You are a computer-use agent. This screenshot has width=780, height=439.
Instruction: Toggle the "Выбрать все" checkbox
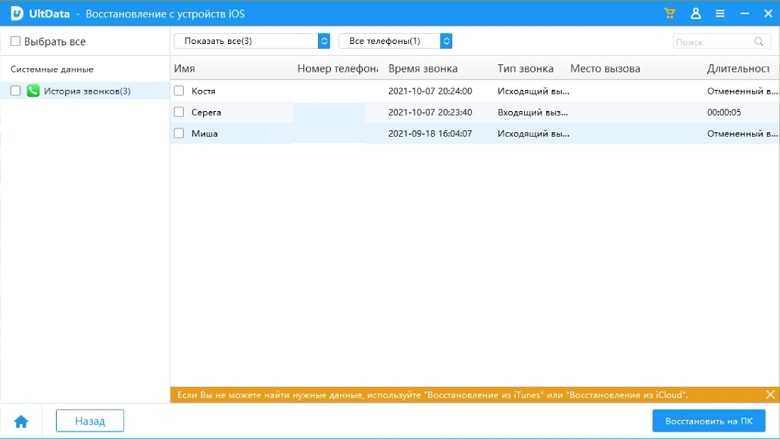point(15,41)
